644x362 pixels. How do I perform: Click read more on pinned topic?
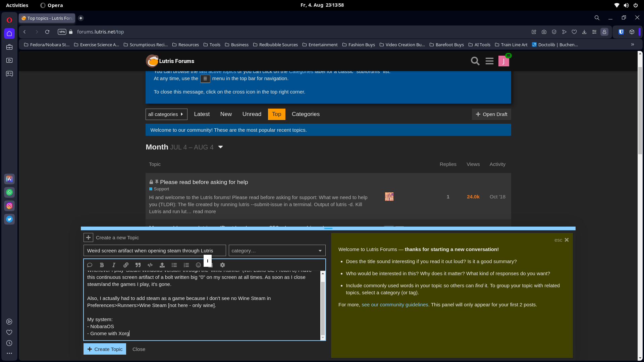[x=204, y=212]
